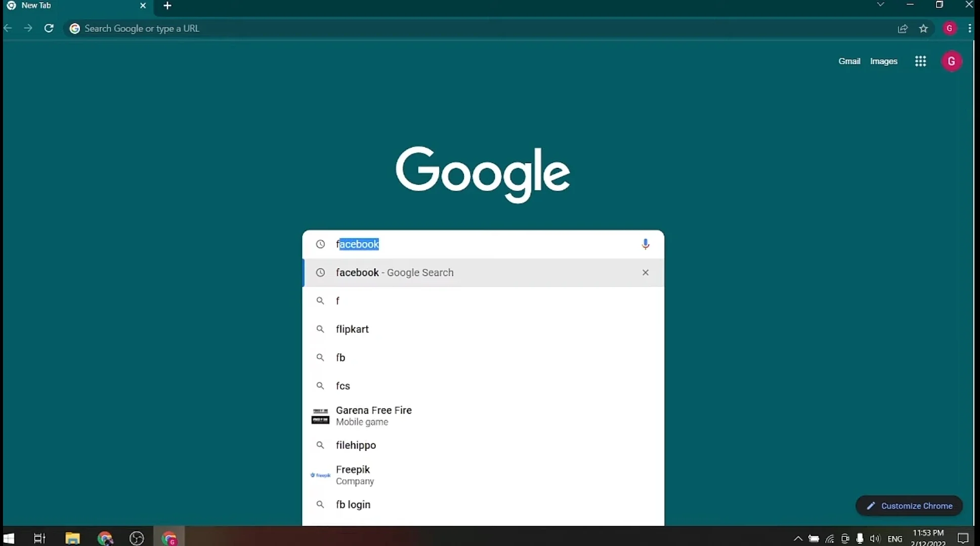Choose the fcs suggestion
Image resolution: width=980 pixels, height=546 pixels.
click(483, 386)
